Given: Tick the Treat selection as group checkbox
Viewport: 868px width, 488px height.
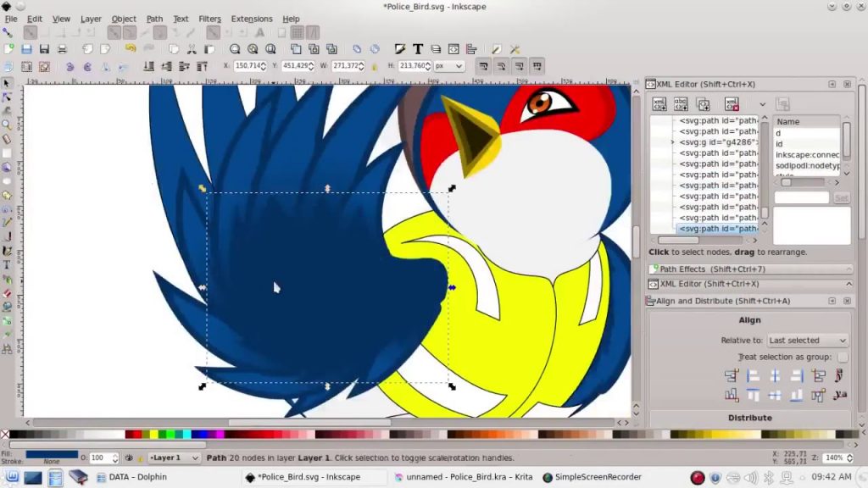Looking at the screenshot, I should pos(843,358).
